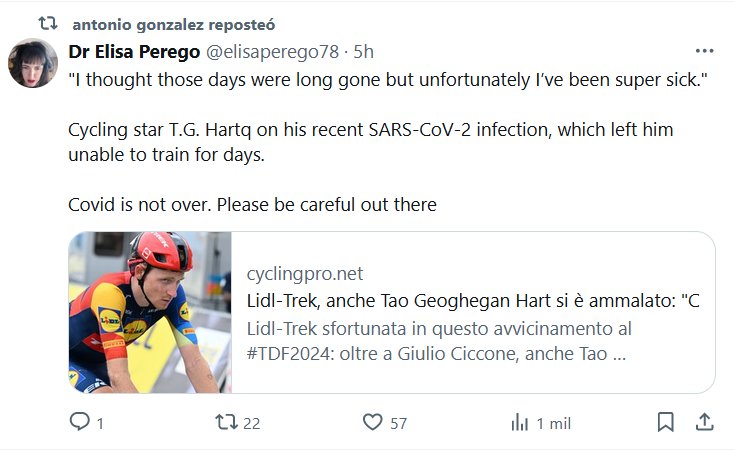734x454 pixels.
Task: Open the Lidl-Trek article headline
Action: 471,300
